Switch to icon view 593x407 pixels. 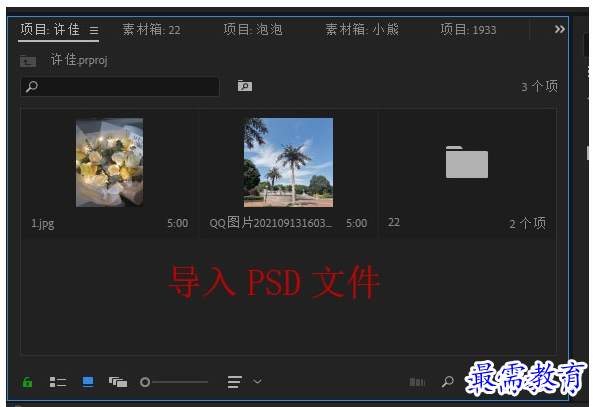pos(88,382)
